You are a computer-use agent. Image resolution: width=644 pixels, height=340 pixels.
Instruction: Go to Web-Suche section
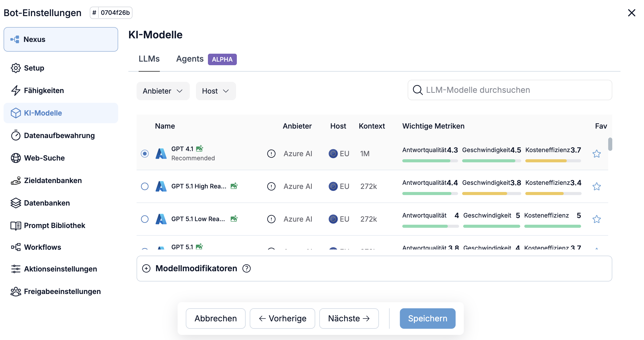coord(44,158)
